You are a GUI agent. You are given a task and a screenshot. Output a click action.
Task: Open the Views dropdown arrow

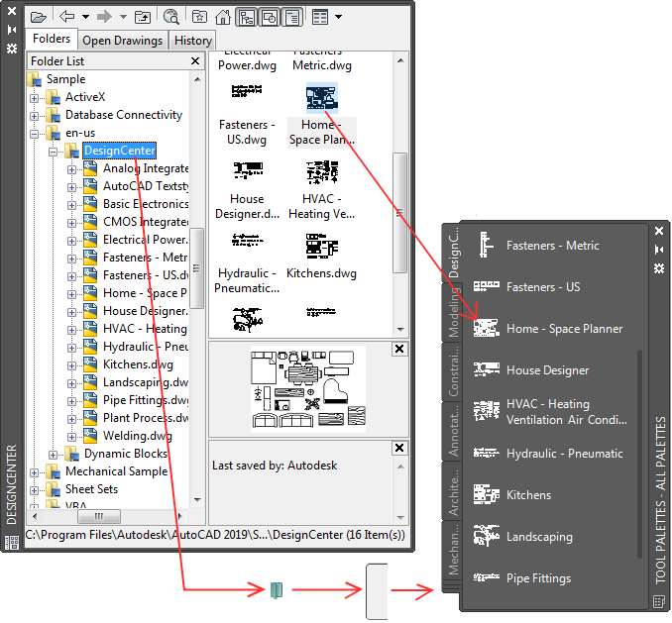click(338, 17)
